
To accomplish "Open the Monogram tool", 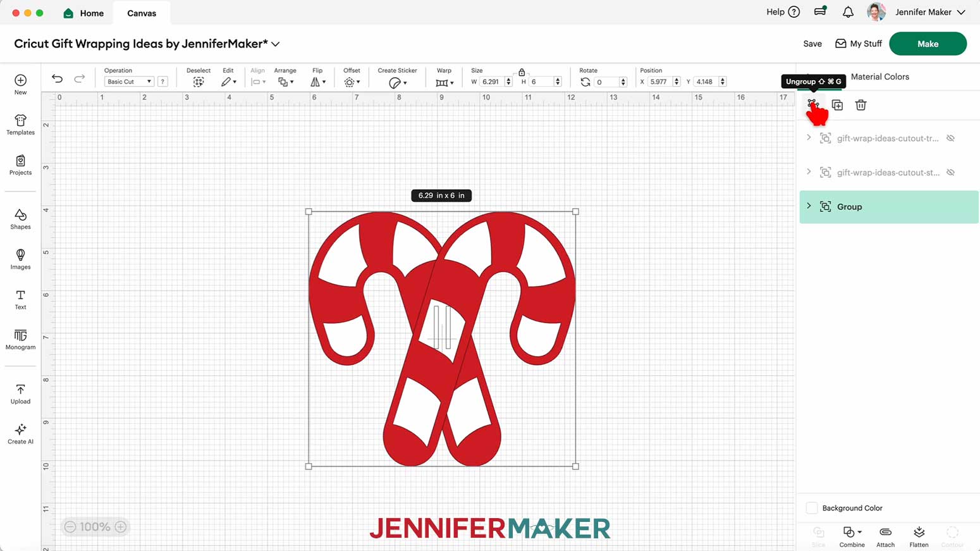I will pos(20,340).
